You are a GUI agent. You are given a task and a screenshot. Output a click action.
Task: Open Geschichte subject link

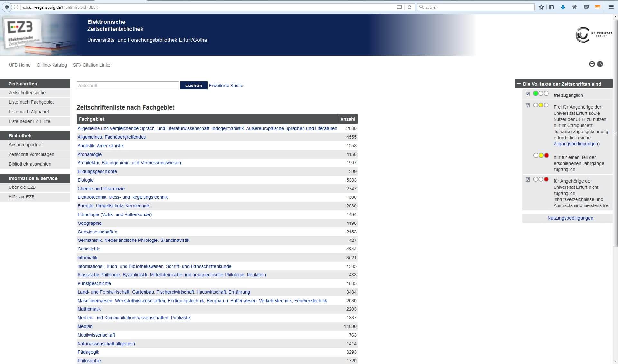click(89, 249)
